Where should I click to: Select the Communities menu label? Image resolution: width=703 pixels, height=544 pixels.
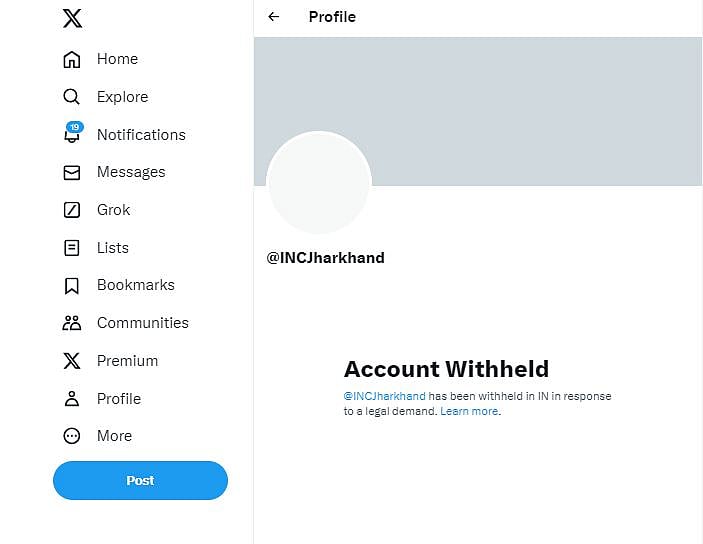[143, 323]
